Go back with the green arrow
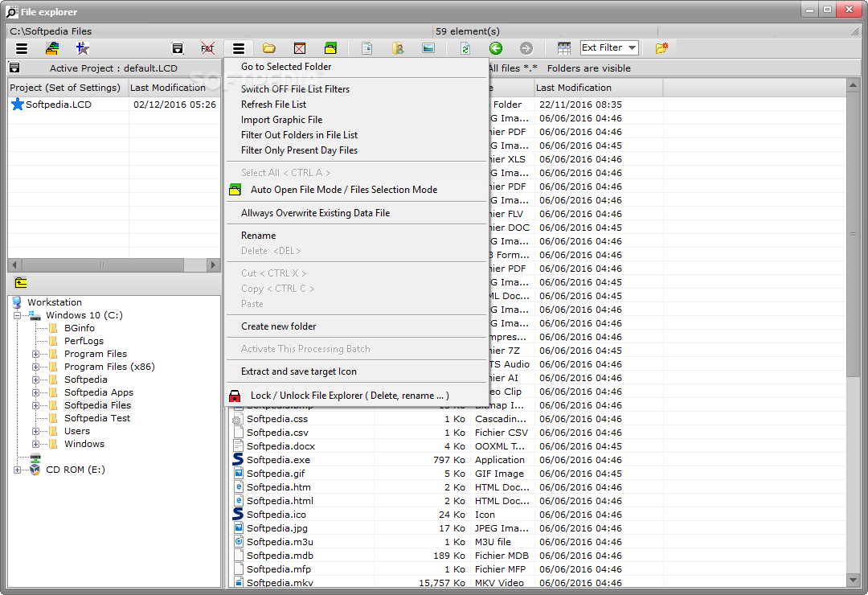Viewport: 868px width, 595px height. tap(495, 48)
